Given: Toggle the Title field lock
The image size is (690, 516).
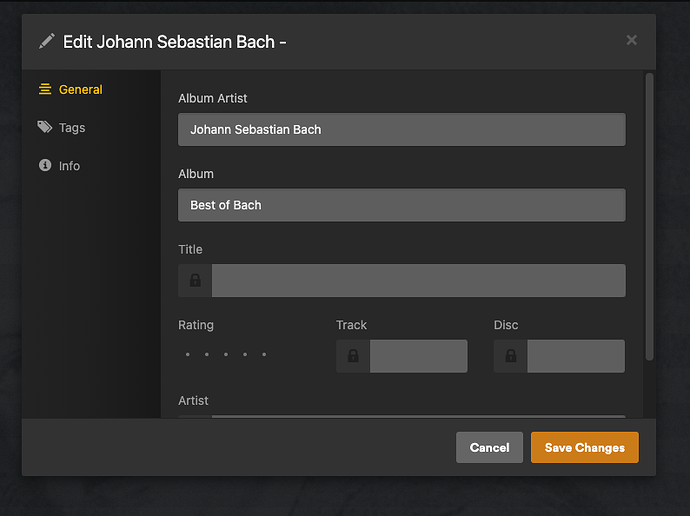Looking at the screenshot, I should click(x=195, y=281).
